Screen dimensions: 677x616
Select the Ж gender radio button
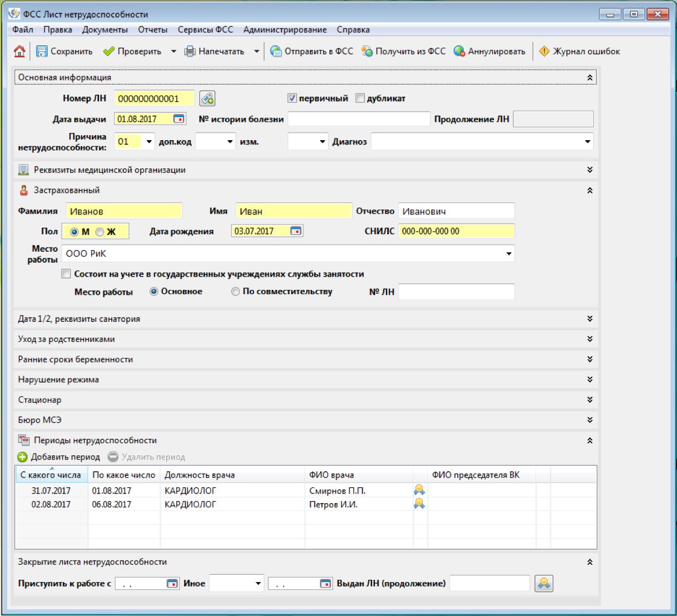pyautogui.click(x=100, y=232)
